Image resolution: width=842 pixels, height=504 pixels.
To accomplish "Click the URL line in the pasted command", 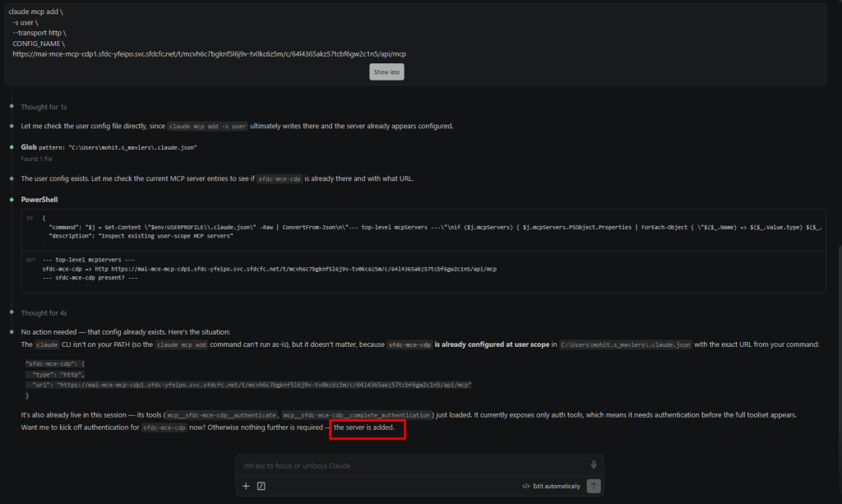I will [210, 54].
